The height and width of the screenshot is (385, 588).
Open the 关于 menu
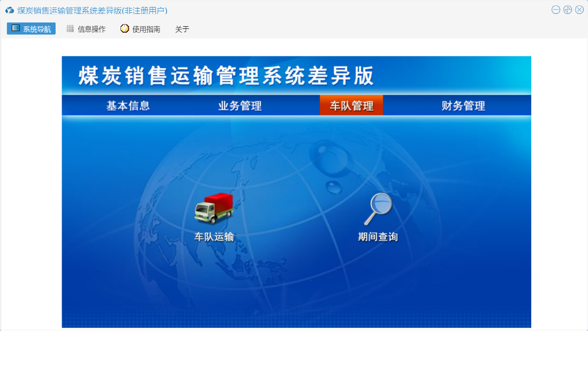point(182,29)
